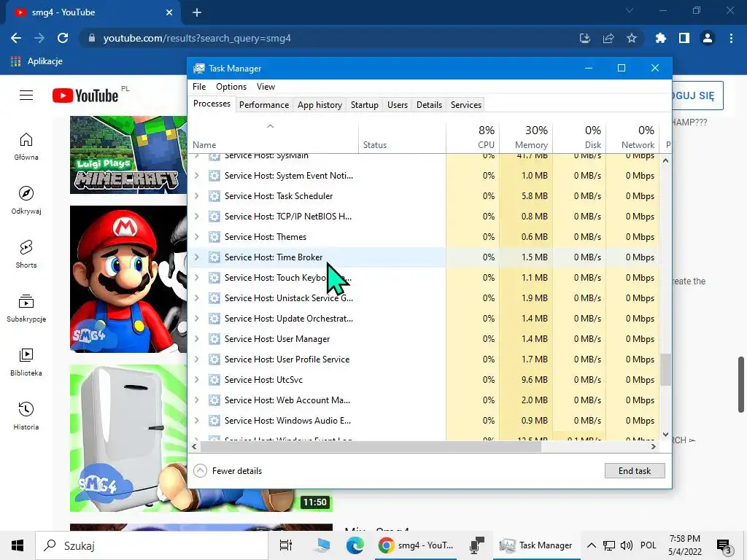Screen dimensions: 747x560
Task: Click Chrome forward arrow
Action: (39, 38)
